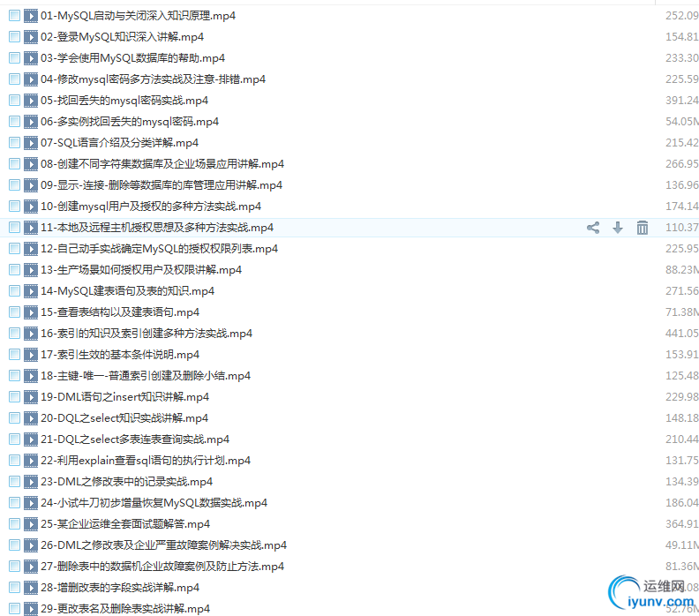Click video icon of 05-找回丢失的mysql密码实战.mp4
Image resolution: width=699 pixels, height=616 pixels.
31,101
